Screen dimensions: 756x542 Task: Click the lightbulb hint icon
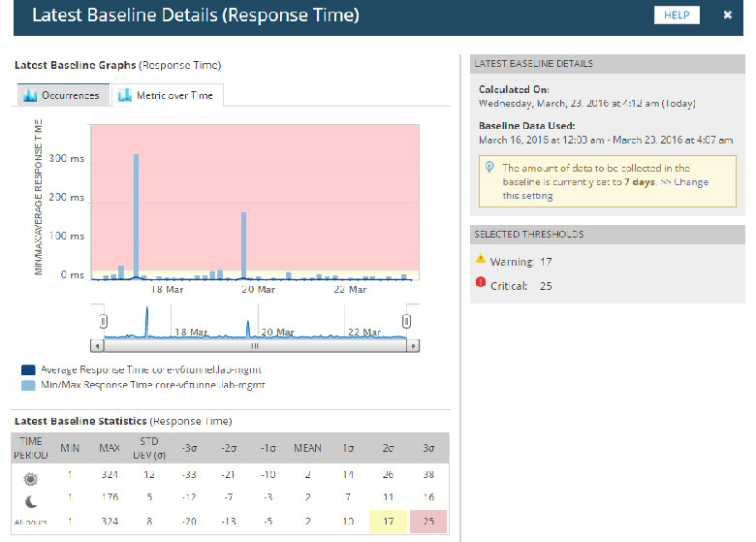coord(490,169)
